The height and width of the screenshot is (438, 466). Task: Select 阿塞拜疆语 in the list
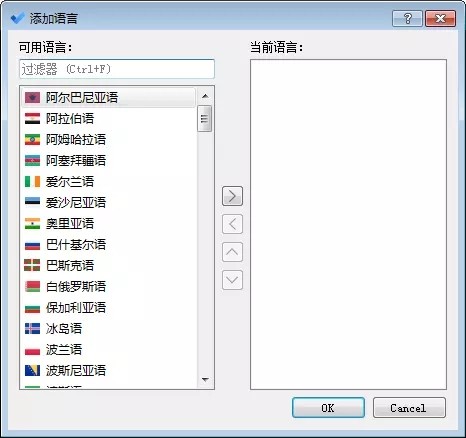click(x=108, y=161)
